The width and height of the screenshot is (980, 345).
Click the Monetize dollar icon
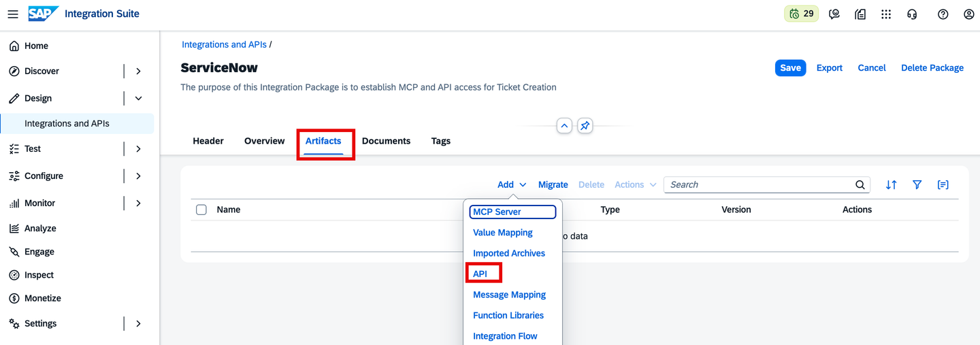coord(14,298)
